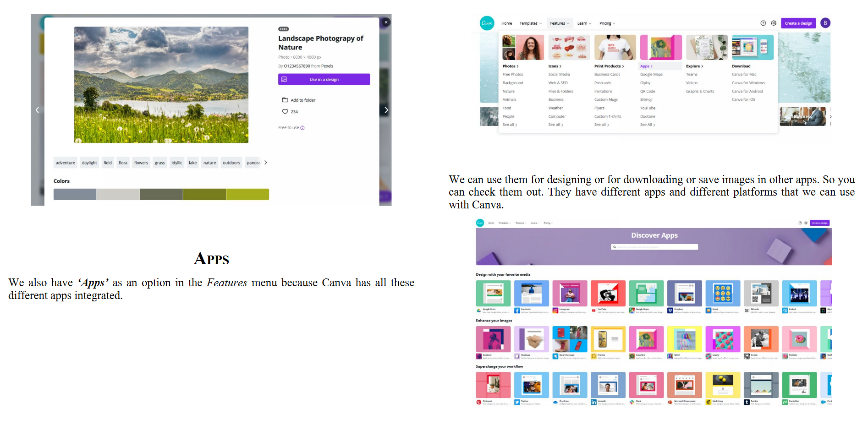
Task: Click the Use in a design button
Action: pyautogui.click(x=324, y=80)
